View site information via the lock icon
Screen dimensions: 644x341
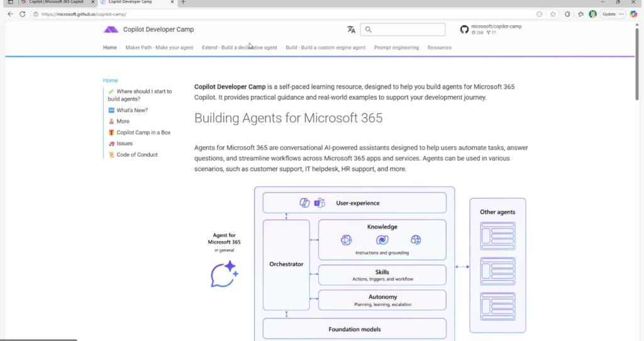(x=36, y=14)
